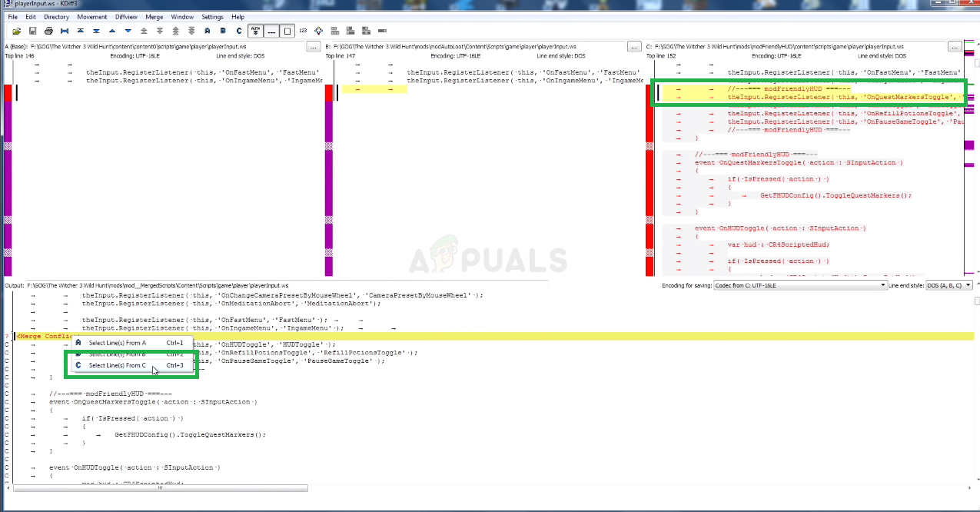Click 'OnPauseGameToggle' line in pane C
Image resolution: width=980 pixels, height=512 pixels.
(x=845, y=121)
